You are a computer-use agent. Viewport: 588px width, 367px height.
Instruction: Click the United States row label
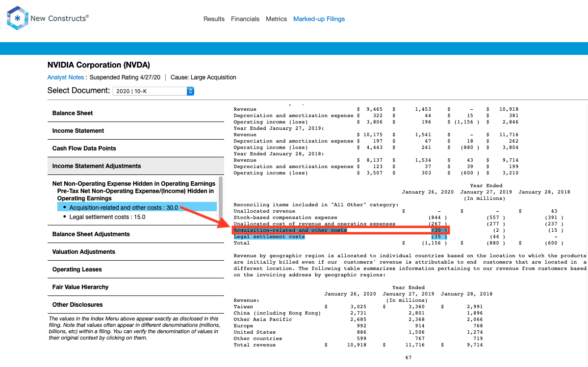click(x=255, y=332)
